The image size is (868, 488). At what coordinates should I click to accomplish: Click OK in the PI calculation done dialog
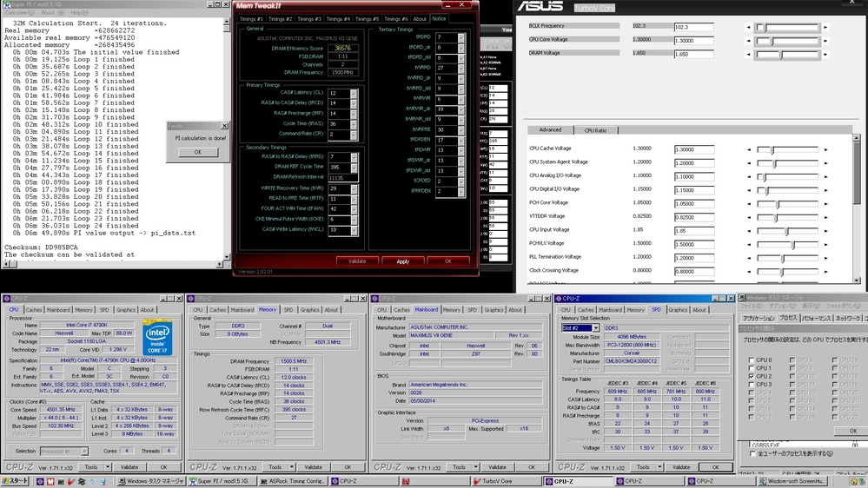pyautogui.click(x=197, y=152)
